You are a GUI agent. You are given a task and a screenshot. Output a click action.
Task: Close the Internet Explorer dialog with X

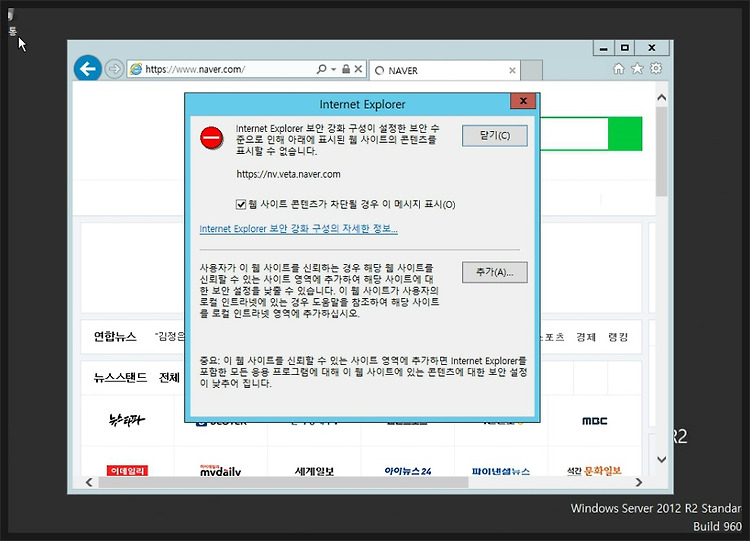pyautogui.click(x=523, y=101)
